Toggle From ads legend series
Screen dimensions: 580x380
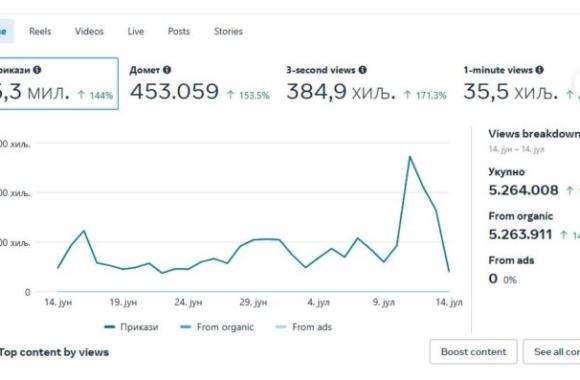pyautogui.click(x=304, y=327)
